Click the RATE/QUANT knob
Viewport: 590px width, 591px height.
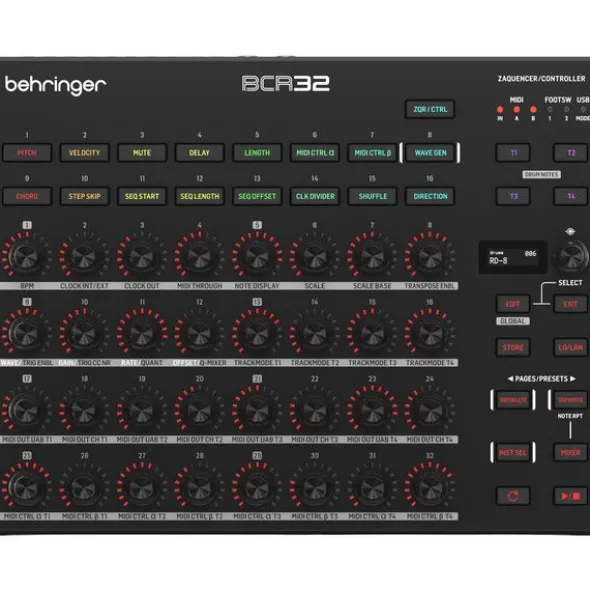coord(141,334)
